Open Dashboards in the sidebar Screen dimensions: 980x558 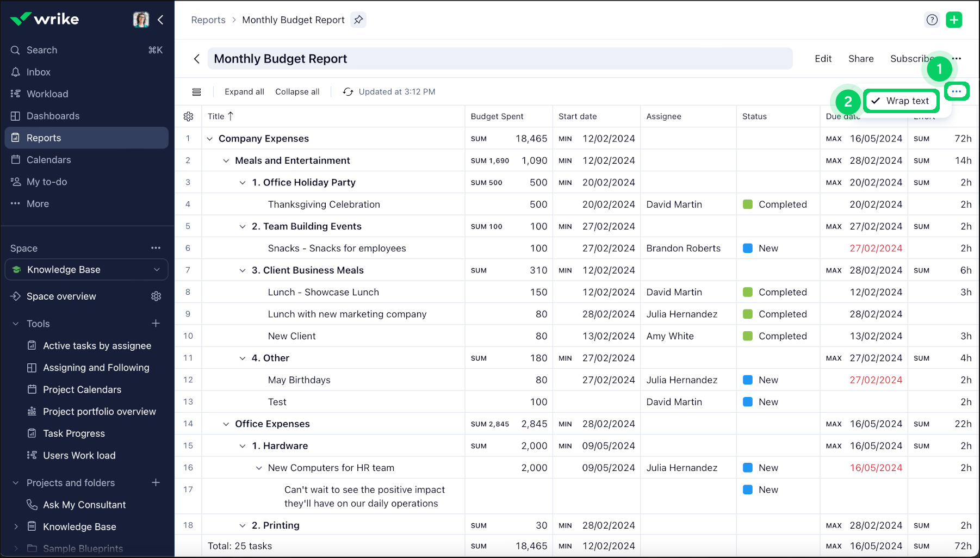click(x=53, y=116)
